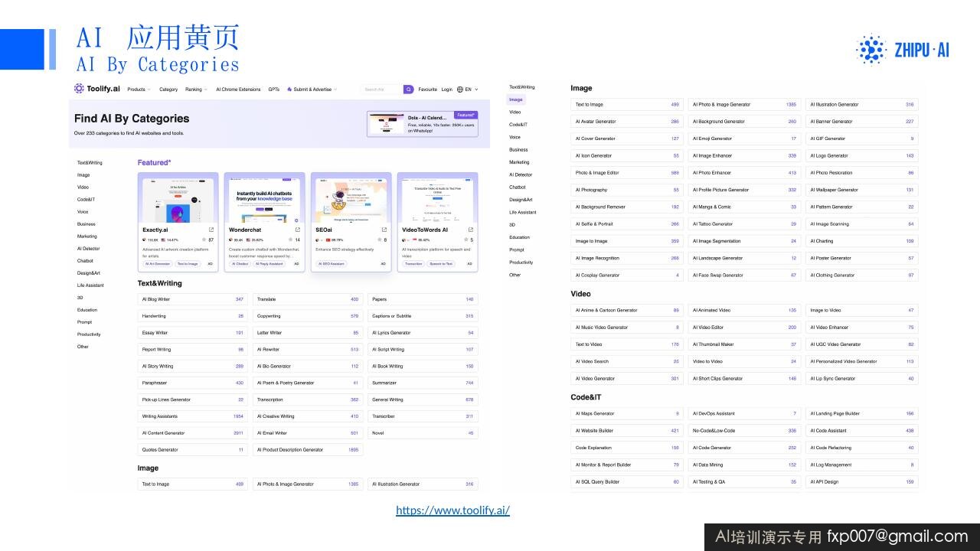Open the AI Anime & Cartoon Generator category
Screen dimensions: 980x551
coord(627,311)
